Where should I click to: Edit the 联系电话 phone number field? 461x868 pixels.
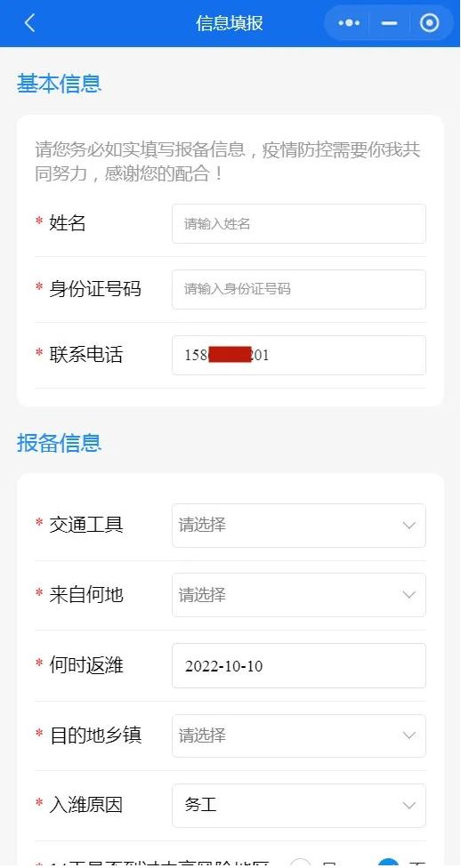(x=299, y=355)
